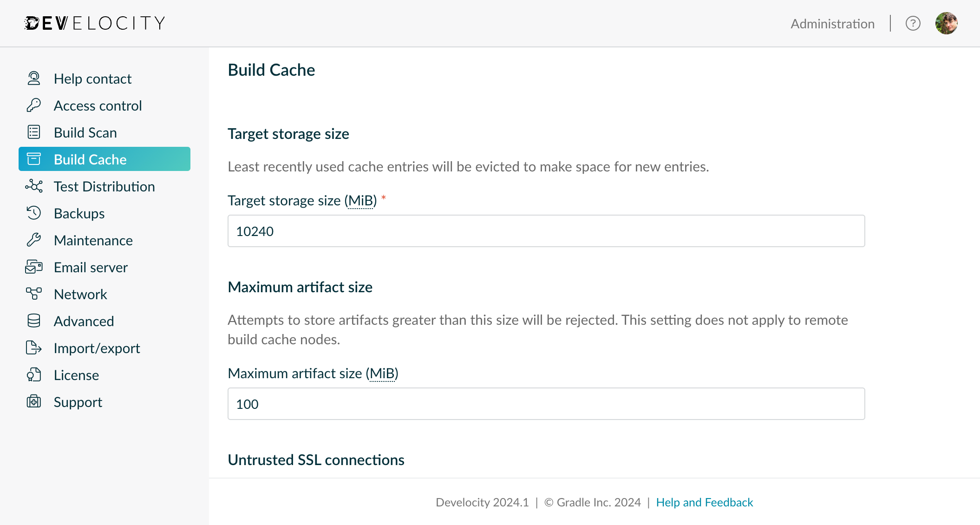Screen dimensions: 980x525
Task: Click the Import/export file arrow icon
Action: [x=34, y=348]
